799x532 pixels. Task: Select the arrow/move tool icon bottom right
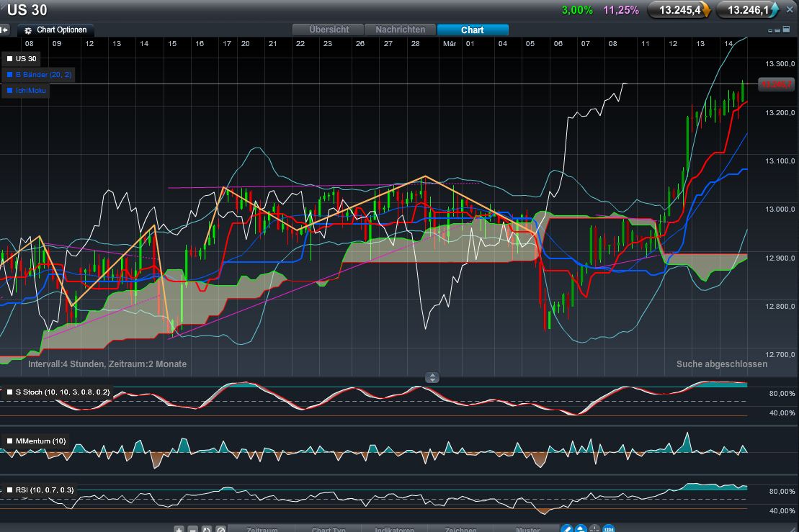pos(581,528)
